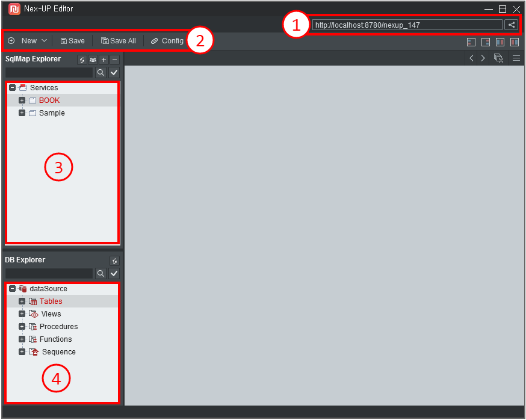Click the users icon in SqlMap Explorer
The image size is (526, 420).
(93, 60)
